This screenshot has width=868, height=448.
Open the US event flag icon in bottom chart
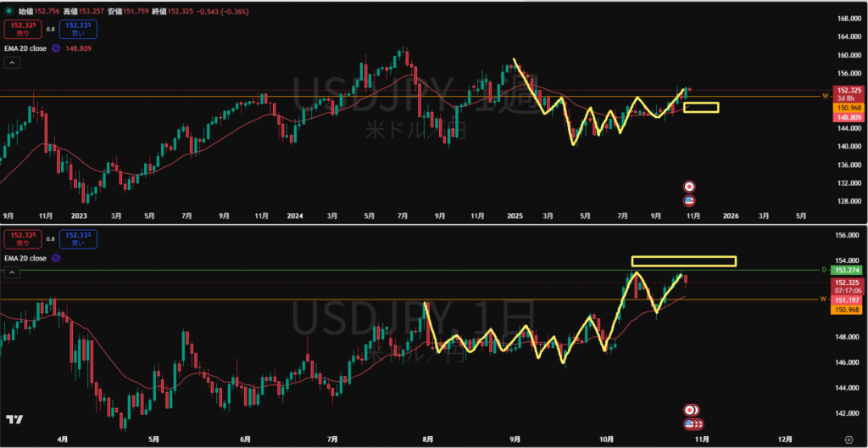coord(691,423)
